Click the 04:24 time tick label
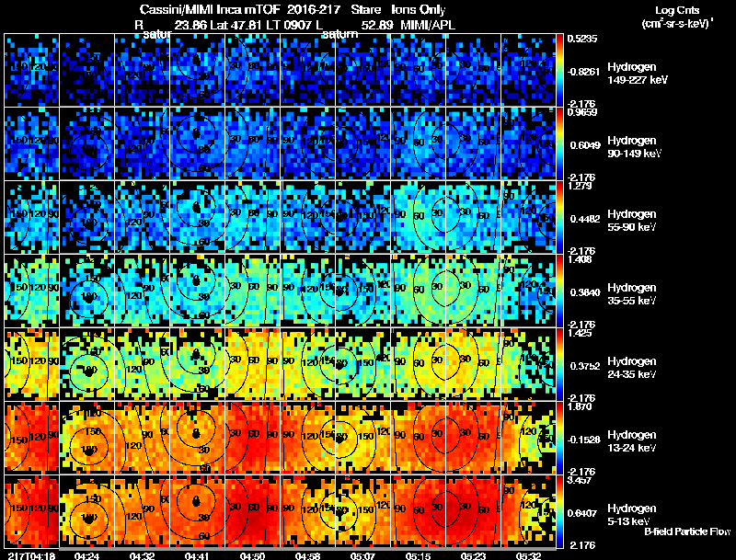The width and height of the screenshot is (736, 560). click(x=86, y=555)
